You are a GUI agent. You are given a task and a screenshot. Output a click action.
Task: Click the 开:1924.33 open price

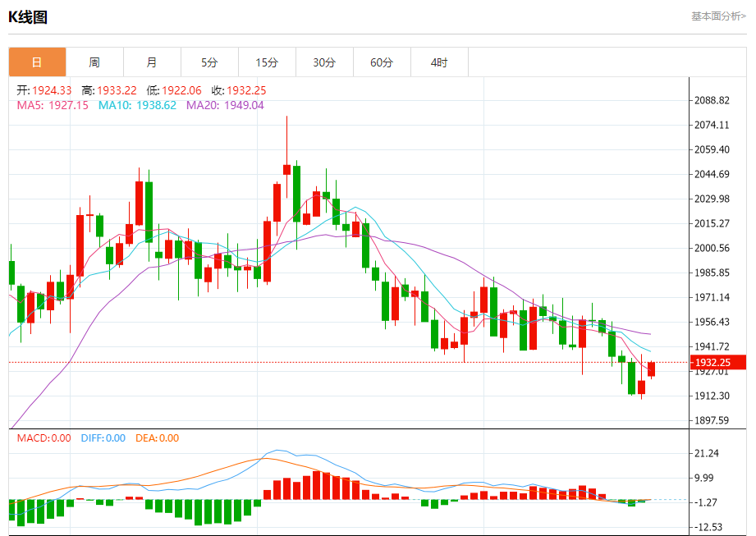click(44, 90)
